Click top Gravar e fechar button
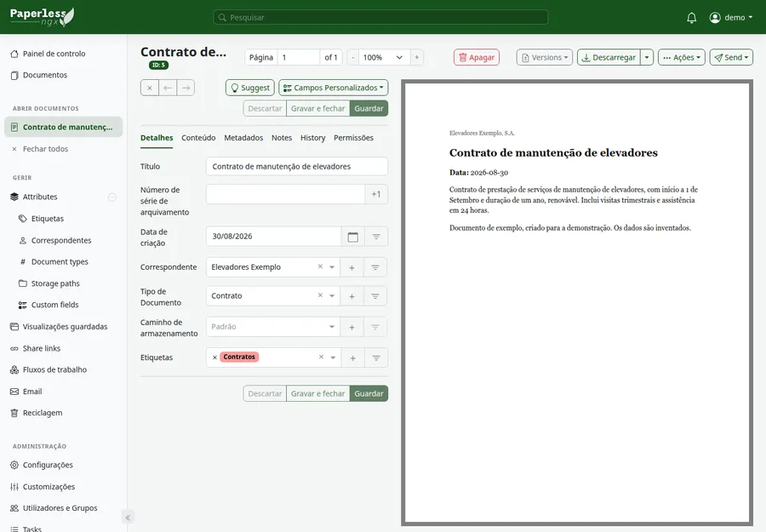The height and width of the screenshot is (532, 766). point(318,108)
